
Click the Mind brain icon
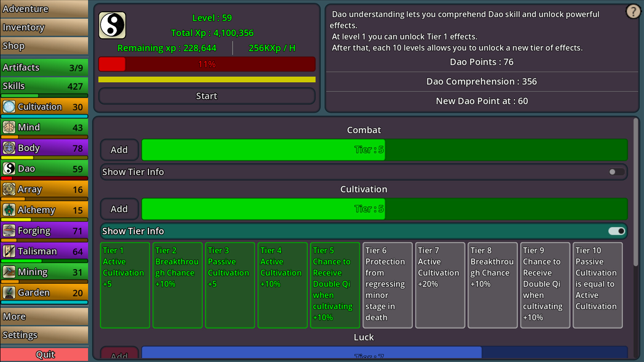[x=8, y=127]
